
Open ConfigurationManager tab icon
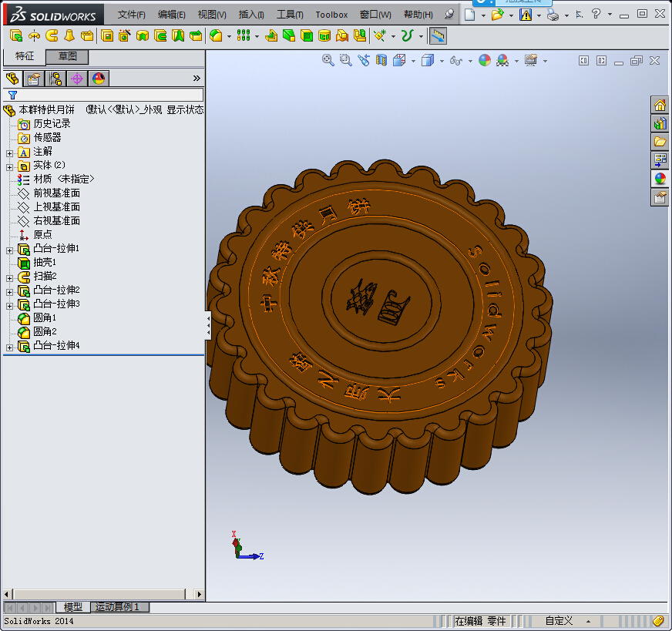point(55,79)
